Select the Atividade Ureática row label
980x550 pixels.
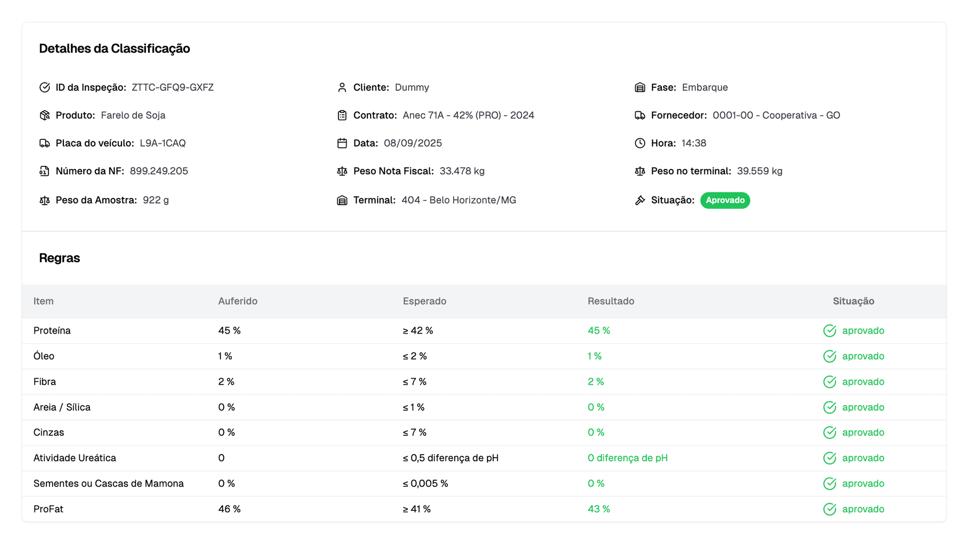click(x=75, y=458)
